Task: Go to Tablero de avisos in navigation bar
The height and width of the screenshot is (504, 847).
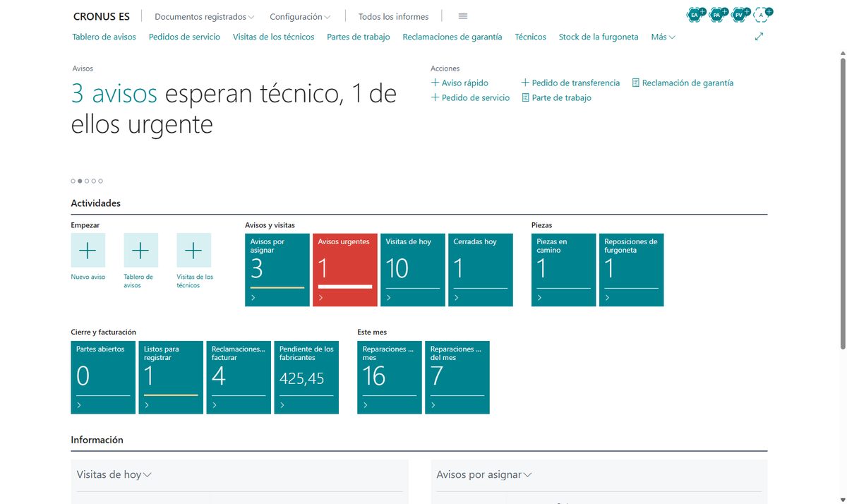Action: [x=104, y=37]
